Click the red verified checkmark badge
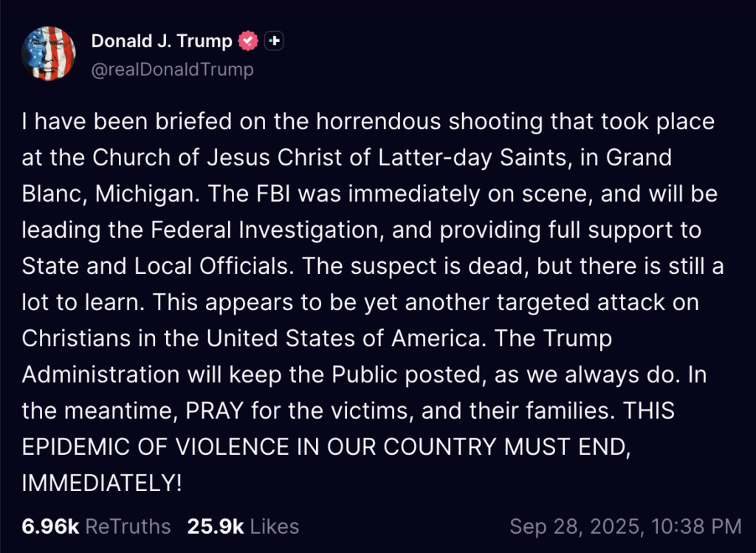The width and height of the screenshot is (756, 553). (248, 41)
